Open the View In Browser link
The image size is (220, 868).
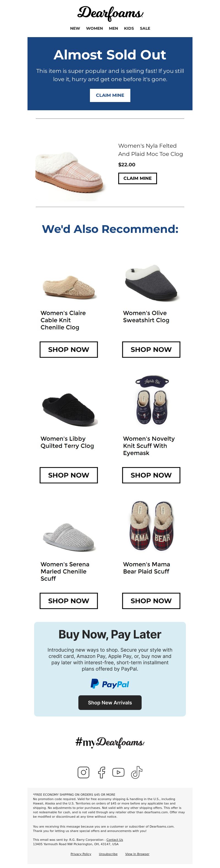point(137,854)
